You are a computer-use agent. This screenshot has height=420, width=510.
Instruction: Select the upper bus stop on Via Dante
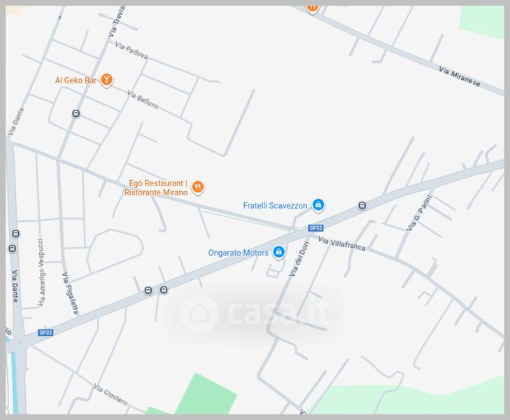click(x=15, y=233)
